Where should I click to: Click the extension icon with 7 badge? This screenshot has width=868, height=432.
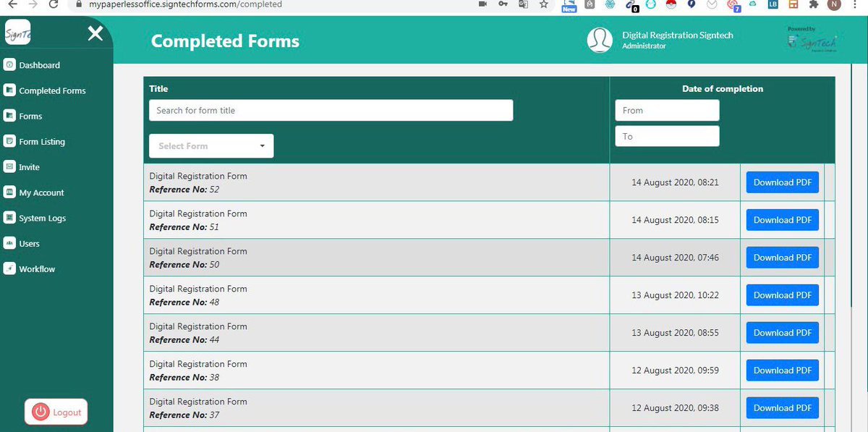pyautogui.click(x=733, y=6)
